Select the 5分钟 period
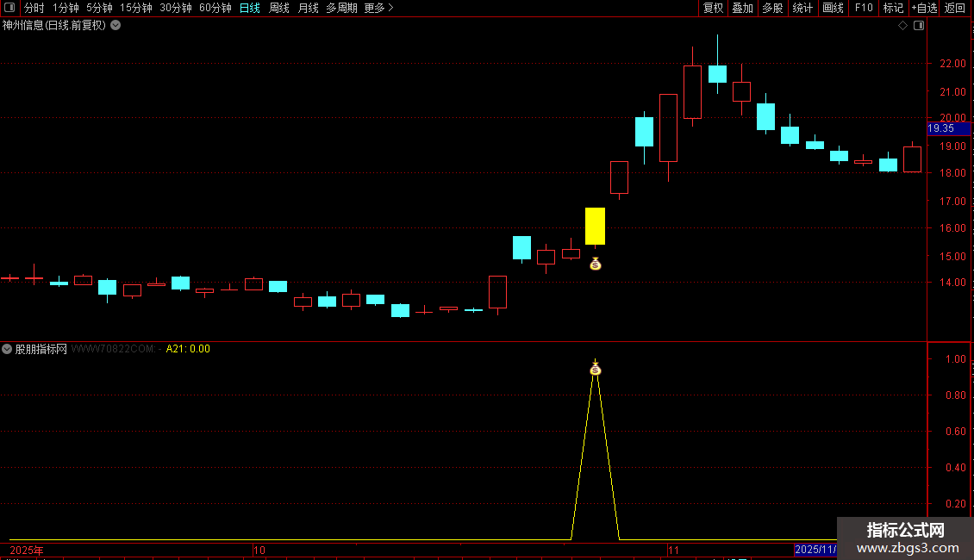974x560 pixels. pos(99,8)
